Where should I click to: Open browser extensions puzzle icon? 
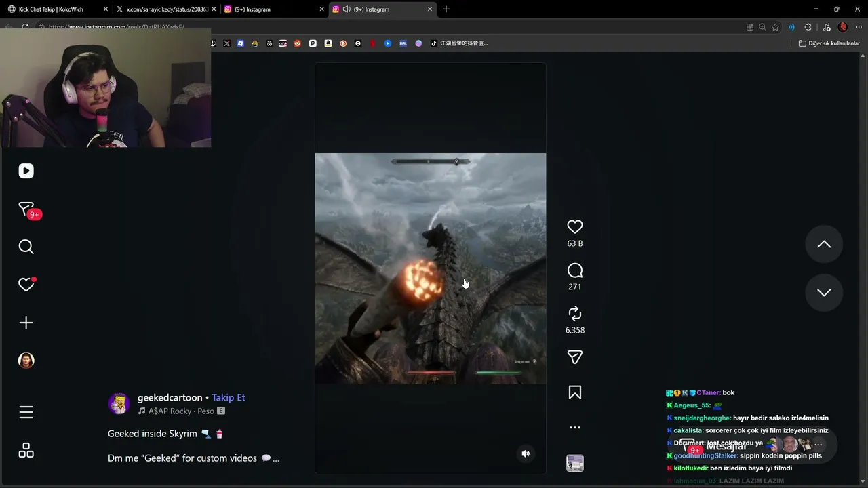(808, 27)
